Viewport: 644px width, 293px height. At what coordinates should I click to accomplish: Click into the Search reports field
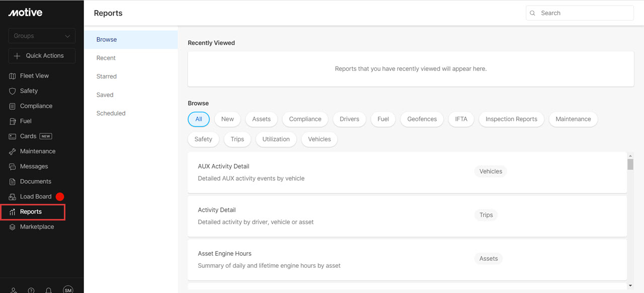pyautogui.click(x=580, y=13)
